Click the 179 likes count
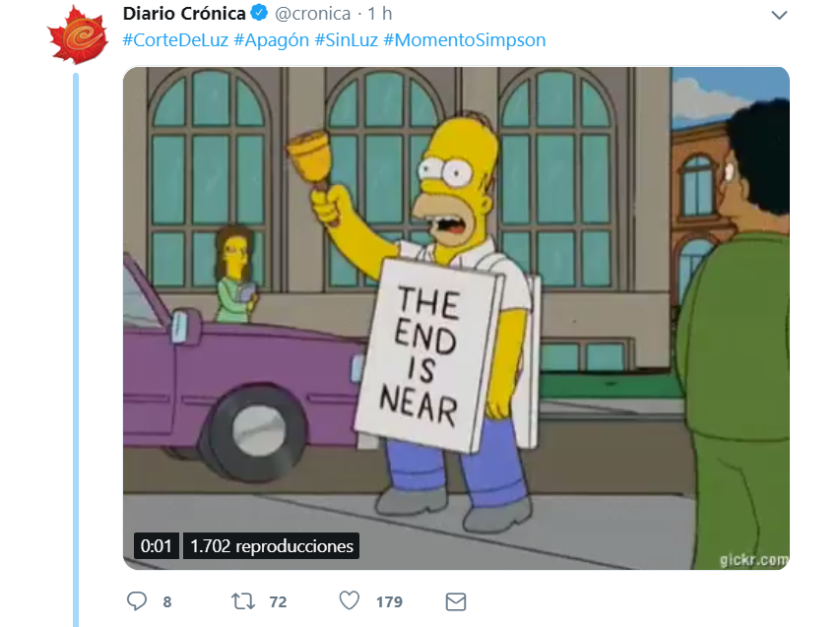840x627 pixels. coord(389,601)
